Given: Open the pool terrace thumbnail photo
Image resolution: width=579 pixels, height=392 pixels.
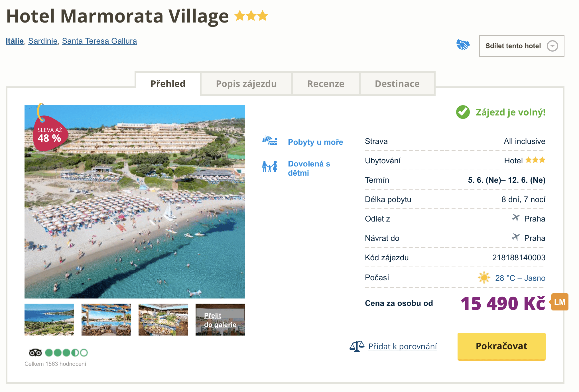Looking at the screenshot, I should (106, 320).
